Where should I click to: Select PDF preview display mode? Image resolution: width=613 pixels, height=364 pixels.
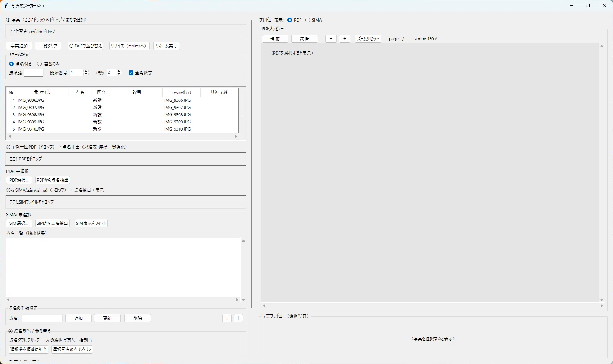(x=295, y=20)
